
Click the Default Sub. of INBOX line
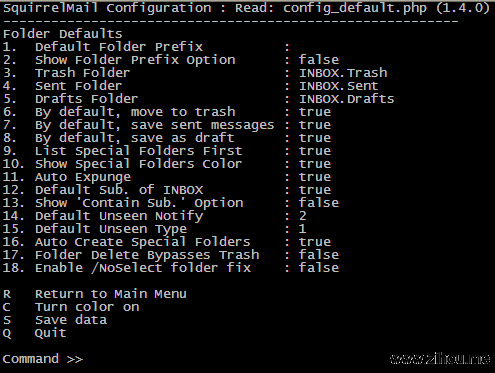pos(167,190)
